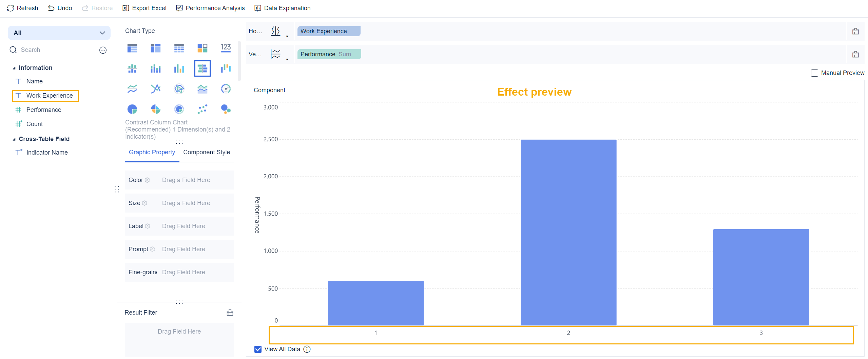Choose the partitioned line chart type icon
This screenshot has height=359, width=868.
(x=132, y=89)
